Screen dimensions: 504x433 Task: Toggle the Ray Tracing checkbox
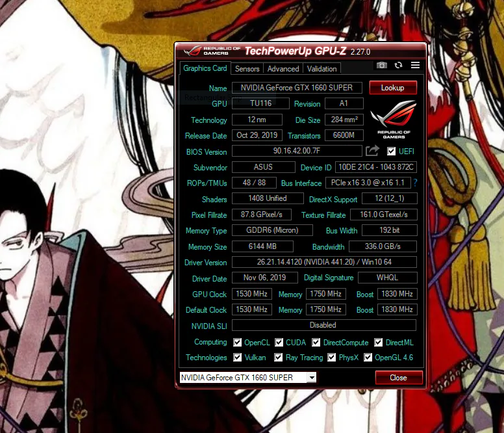click(x=279, y=357)
